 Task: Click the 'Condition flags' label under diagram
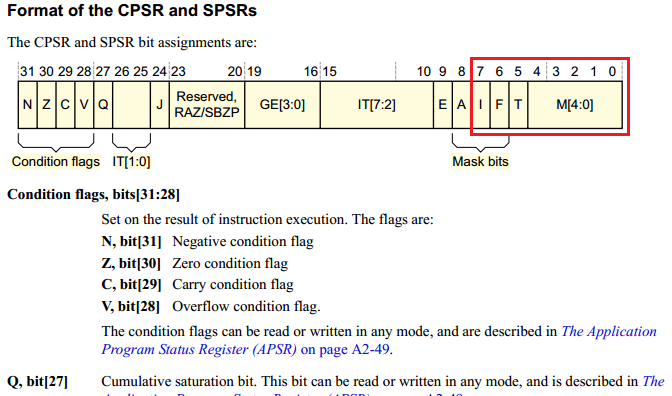(56, 162)
